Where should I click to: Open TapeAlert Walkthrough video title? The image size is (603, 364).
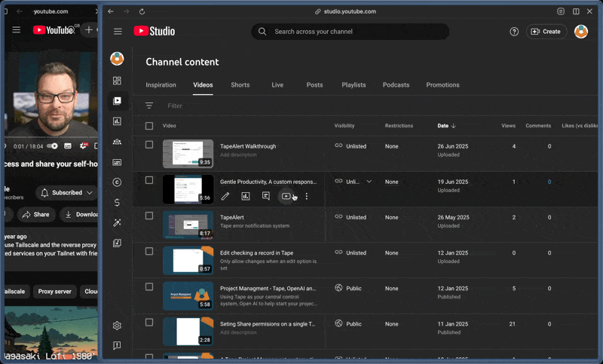point(248,146)
